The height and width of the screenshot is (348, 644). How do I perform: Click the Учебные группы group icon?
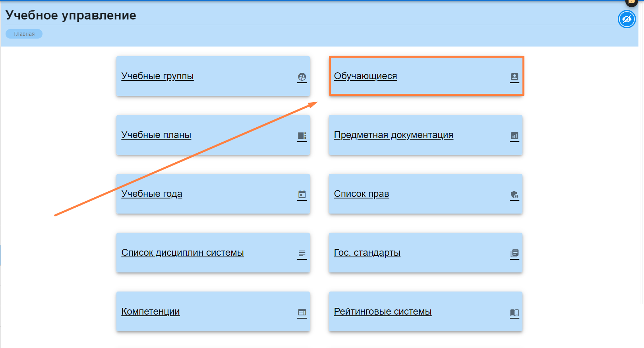pyautogui.click(x=302, y=77)
